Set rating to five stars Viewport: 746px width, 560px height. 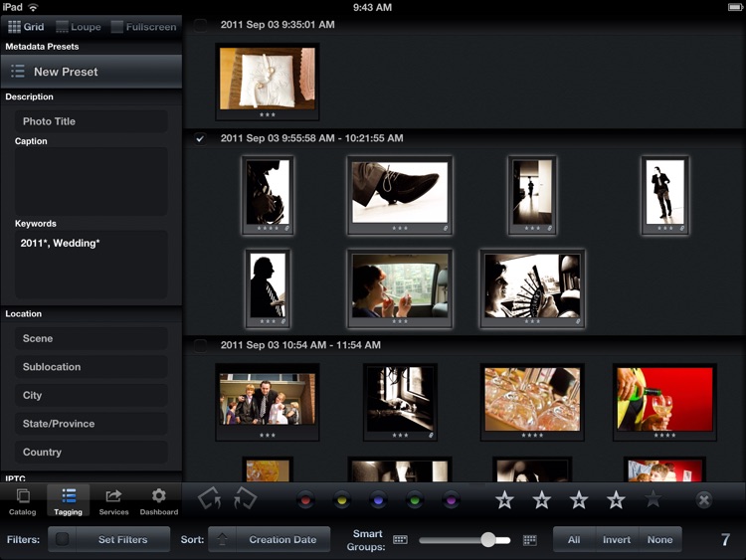click(653, 499)
